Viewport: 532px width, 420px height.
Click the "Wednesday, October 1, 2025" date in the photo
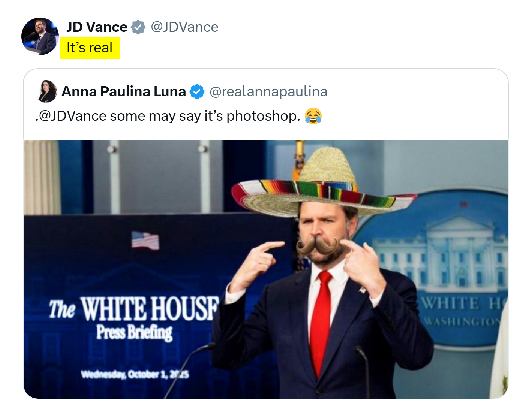point(135,374)
